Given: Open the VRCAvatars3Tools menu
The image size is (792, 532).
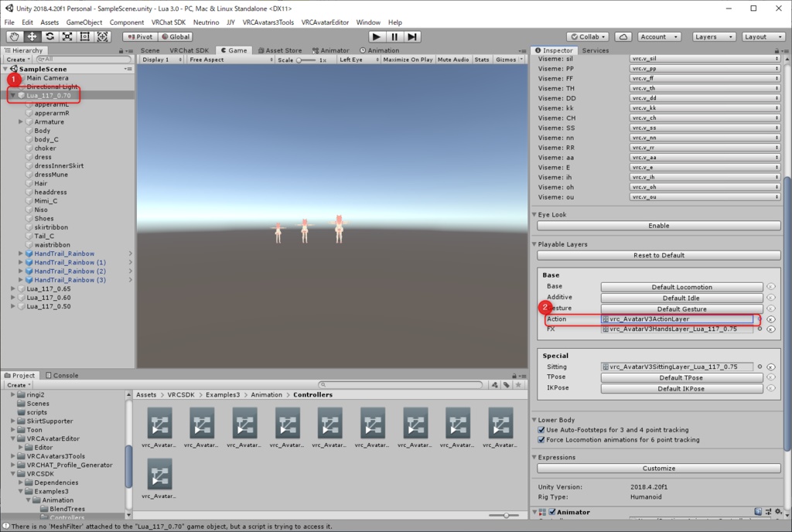Looking at the screenshot, I should point(268,22).
